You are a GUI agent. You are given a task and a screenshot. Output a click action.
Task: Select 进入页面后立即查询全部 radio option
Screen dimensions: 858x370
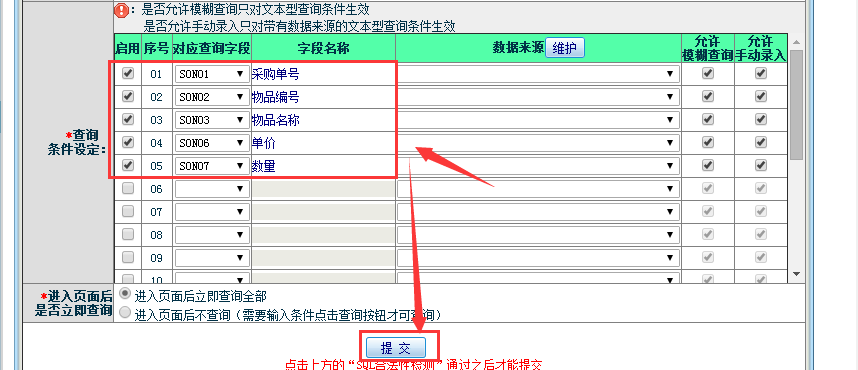(x=125, y=293)
